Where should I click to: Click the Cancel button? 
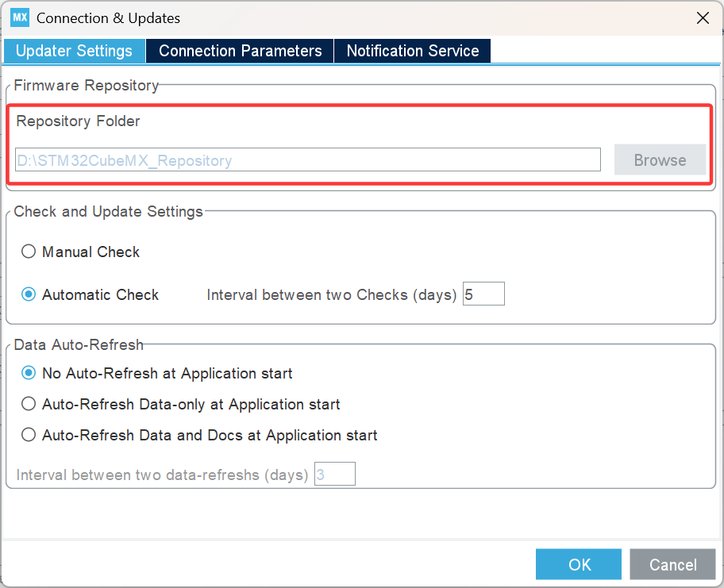672,564
